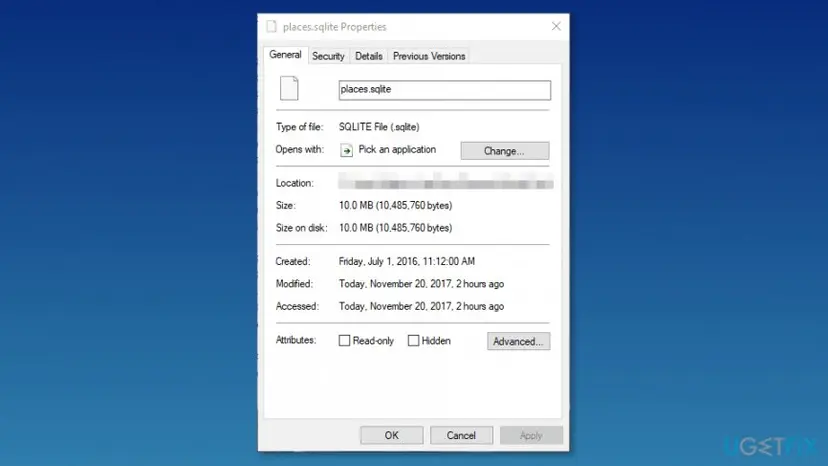Viewport: 828px width, 466px height.
Task: Click the places.sqlite Properties title text
Action: (335, 27)
